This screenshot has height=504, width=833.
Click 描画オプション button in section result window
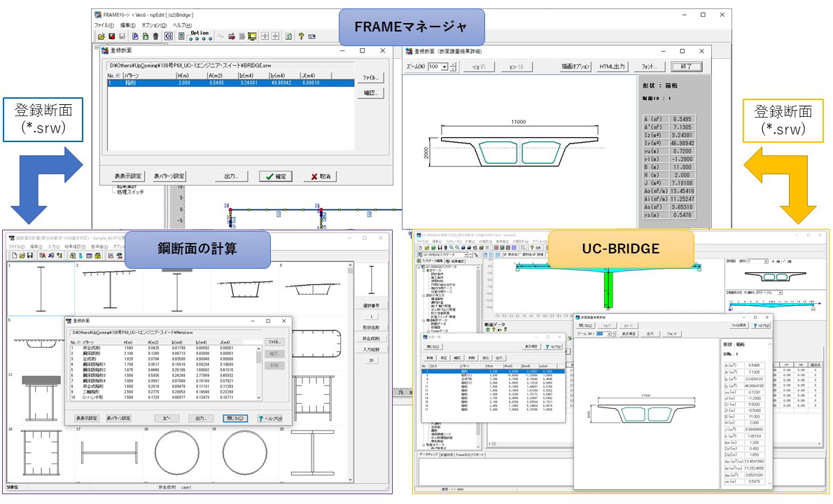coord(575,66)
